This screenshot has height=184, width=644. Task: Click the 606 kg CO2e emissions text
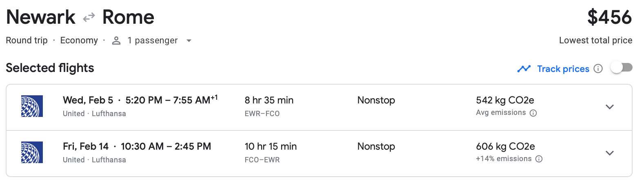coord(505,146)
